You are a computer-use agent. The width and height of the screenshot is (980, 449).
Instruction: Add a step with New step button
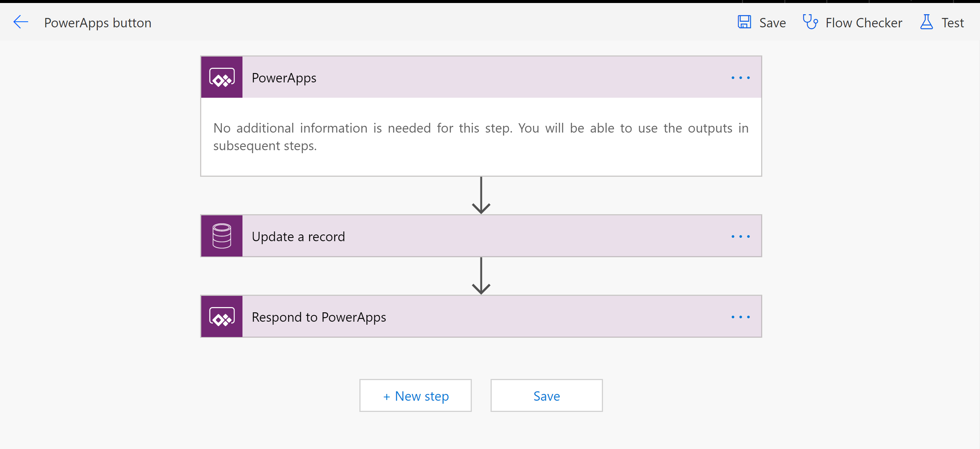[x=416, y=396]
